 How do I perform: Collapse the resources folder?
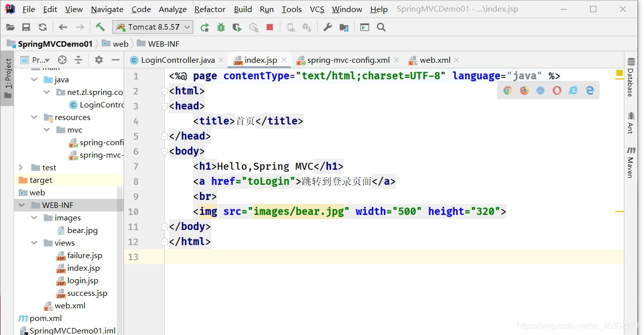[34, 117]
